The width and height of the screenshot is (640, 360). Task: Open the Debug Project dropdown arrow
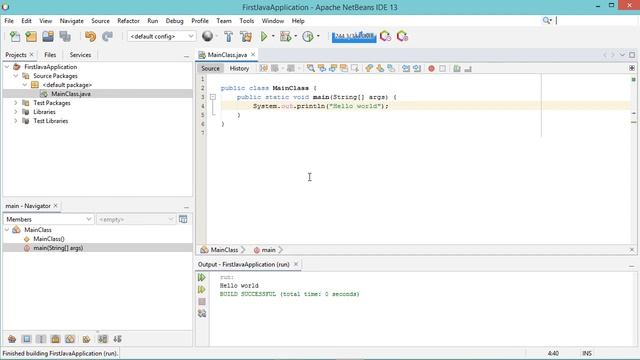(x=296, y=36)
